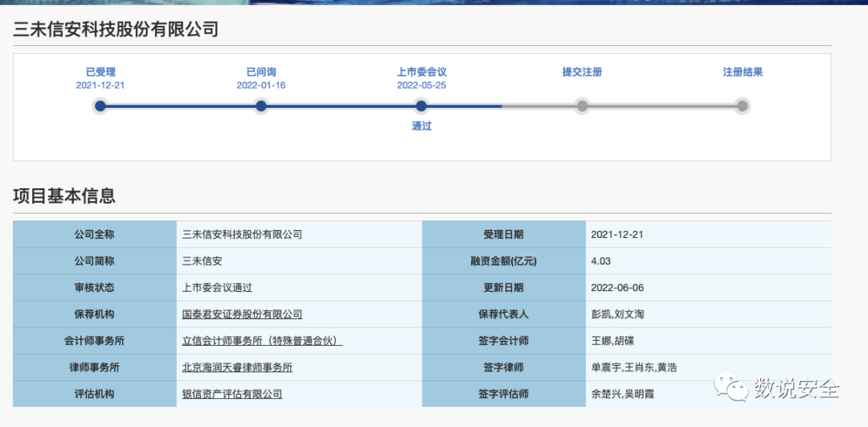
Task: Select the 注册结果 stage label
Action: [x=743, y=72]
